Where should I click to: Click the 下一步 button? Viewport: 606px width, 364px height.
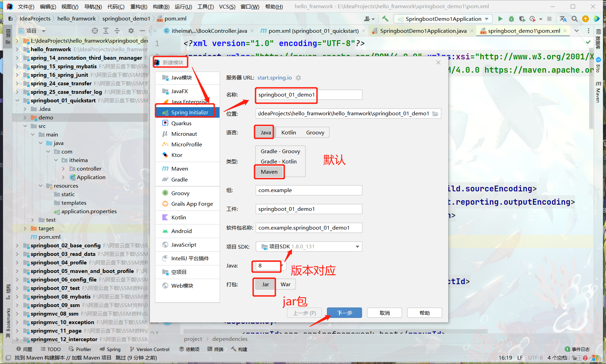pyautogui.click(x=344, y=313)
